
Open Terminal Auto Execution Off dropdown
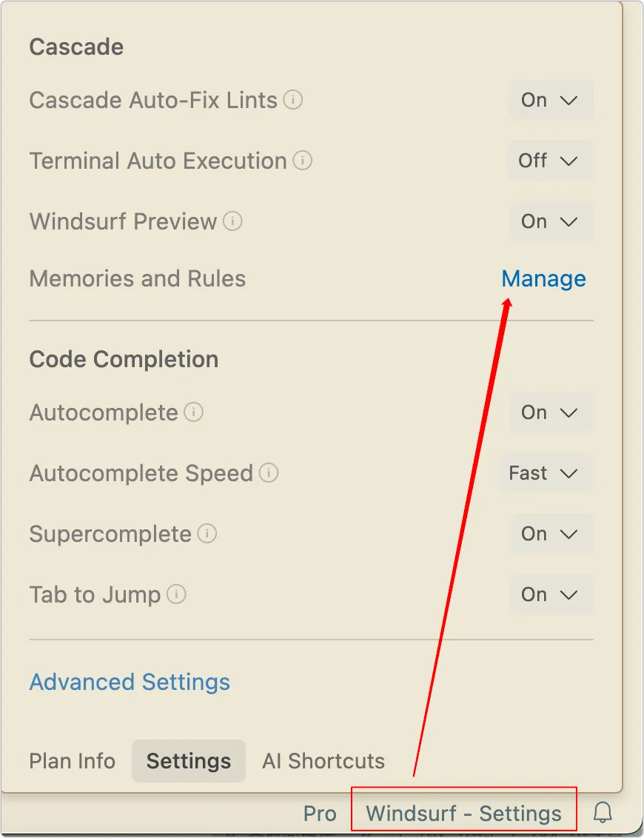(550, 161)
